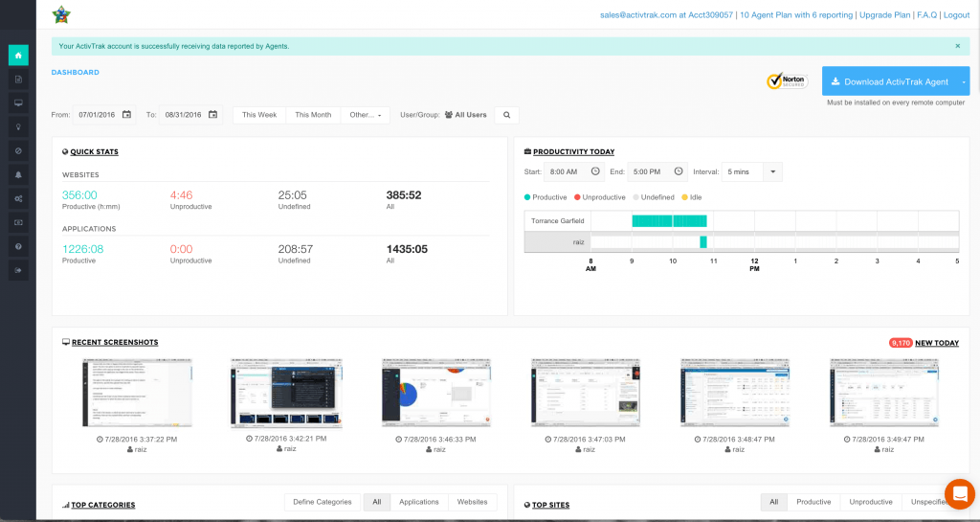This screenshot has height=522, width=980.
Task: Open the first recent screenshot thumbnail
Action: click(137, 393)
